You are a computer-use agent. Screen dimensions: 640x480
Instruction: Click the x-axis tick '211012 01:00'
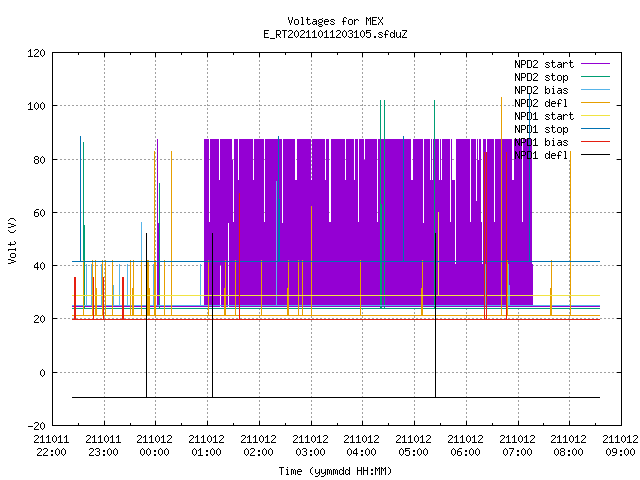(x=207, y=446)
